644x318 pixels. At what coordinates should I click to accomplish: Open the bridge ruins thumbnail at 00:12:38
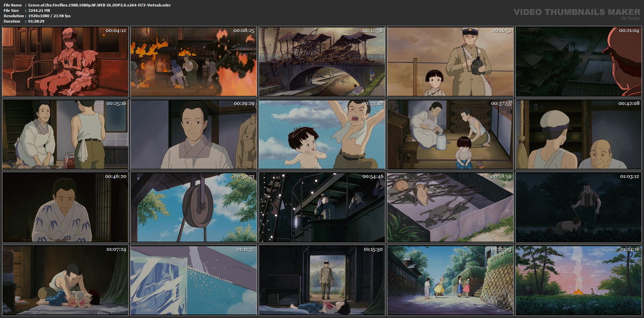[x=322, y=61]
